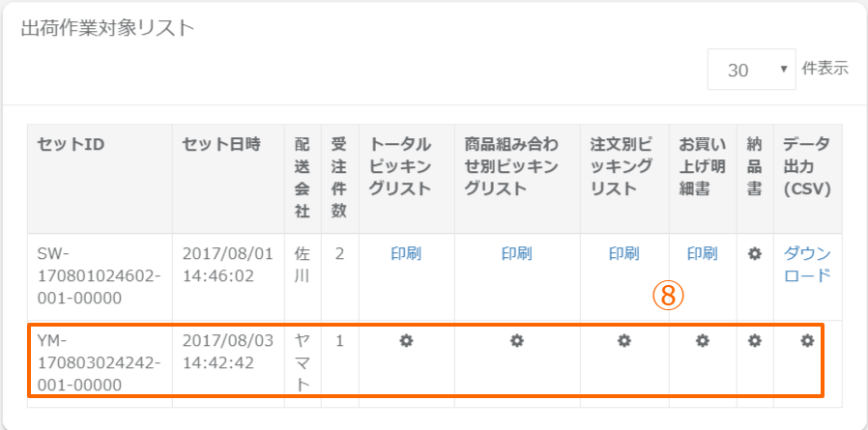Click gear under 納品書 in YM row
868x430 pixels.
click(755, 340)
